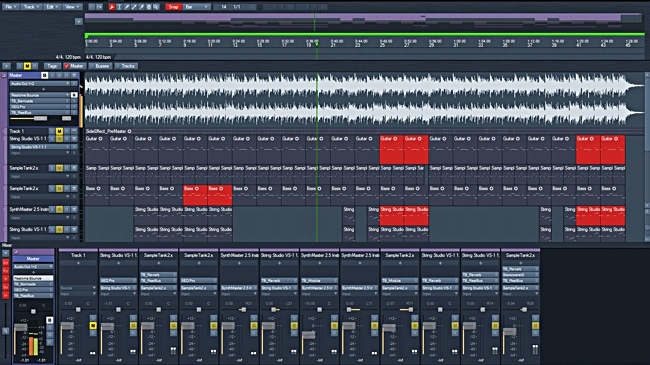Image resolution: width=650 pixels, height=365 pixels.
Task: Click the Track 1 mixer pan slider knob
Action: [x=78, y=309]
